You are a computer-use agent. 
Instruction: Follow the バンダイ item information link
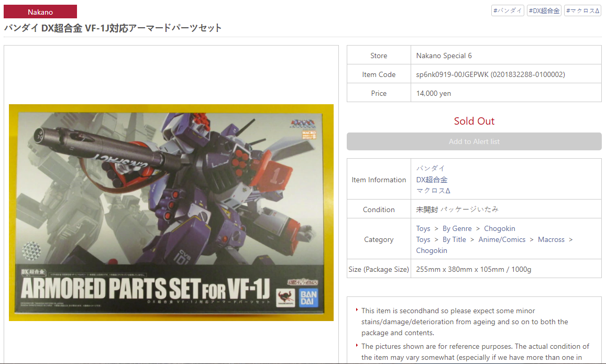tap(431, 169)
